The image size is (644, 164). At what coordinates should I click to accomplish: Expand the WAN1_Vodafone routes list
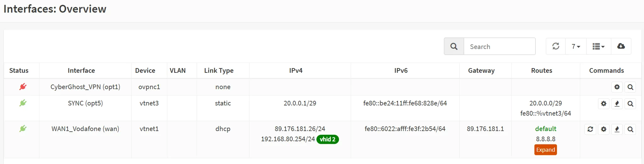click(x=546, y=150)
